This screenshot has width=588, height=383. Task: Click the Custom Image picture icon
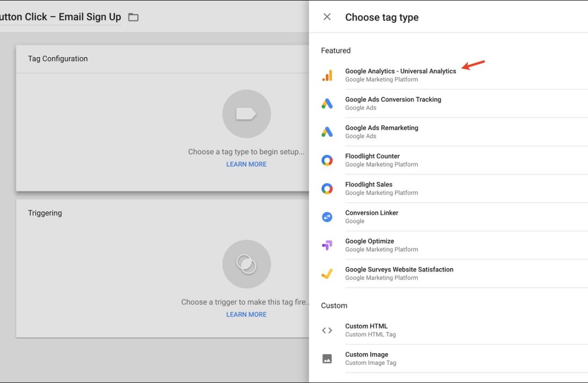click(x=327, y=358)
